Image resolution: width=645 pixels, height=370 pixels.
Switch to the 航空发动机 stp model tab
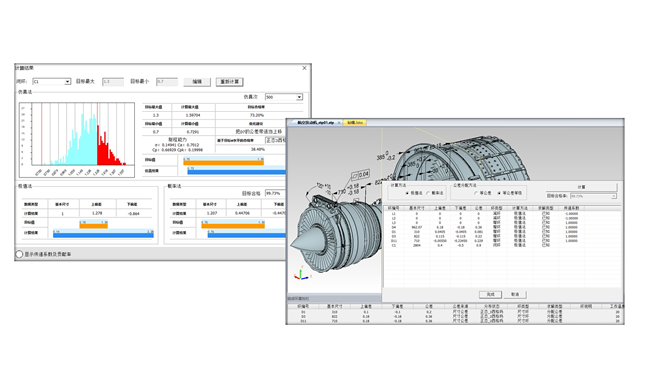click(x=315, y=123)
